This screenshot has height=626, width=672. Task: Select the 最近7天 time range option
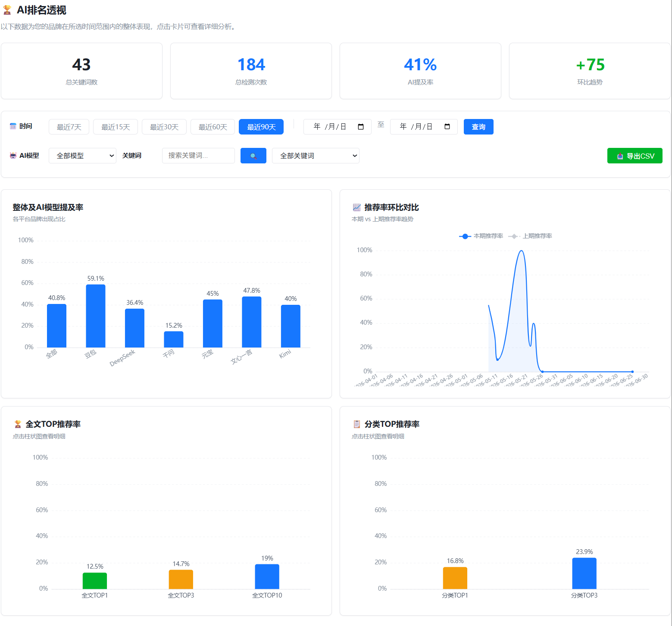coord(69,127)
